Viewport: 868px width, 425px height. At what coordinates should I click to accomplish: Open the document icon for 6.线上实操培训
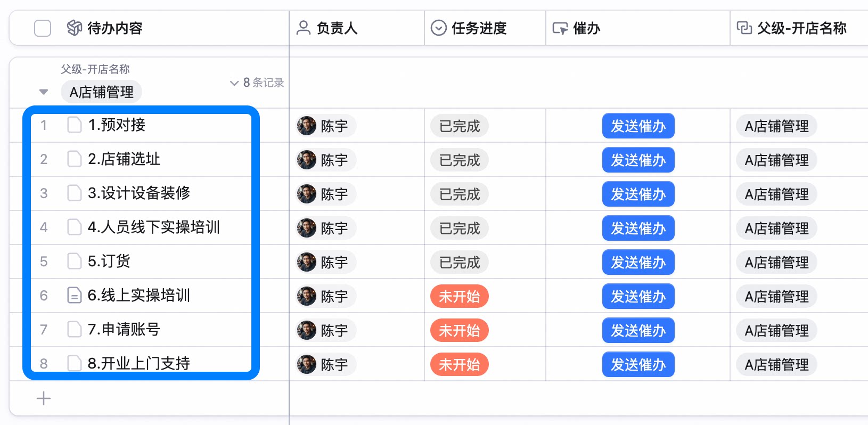click(74, 295)
